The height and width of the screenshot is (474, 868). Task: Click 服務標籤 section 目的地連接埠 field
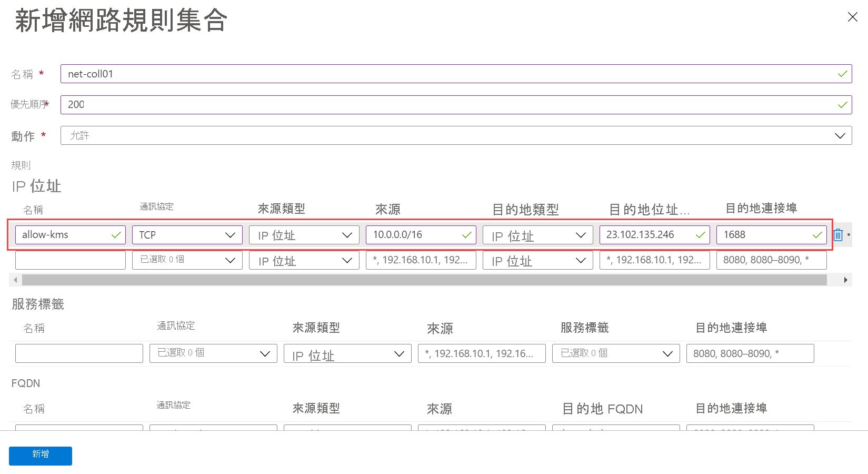point(750,353)
